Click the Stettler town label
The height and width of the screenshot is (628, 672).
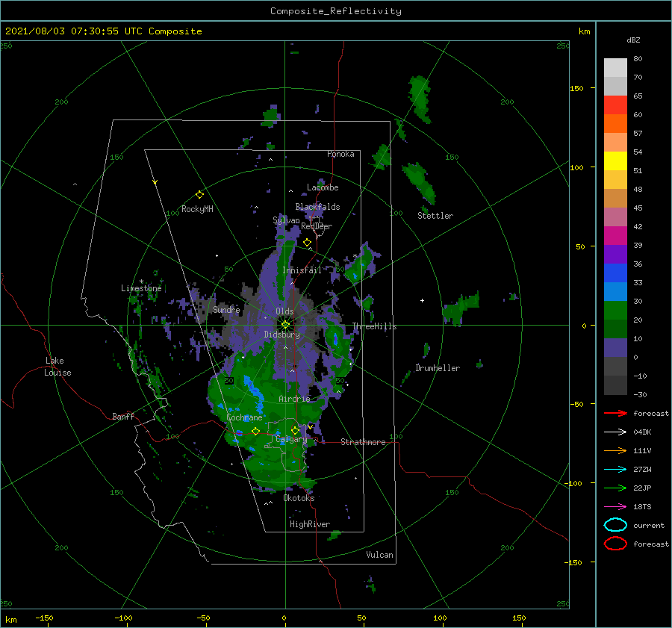click(x=435, y=216)
